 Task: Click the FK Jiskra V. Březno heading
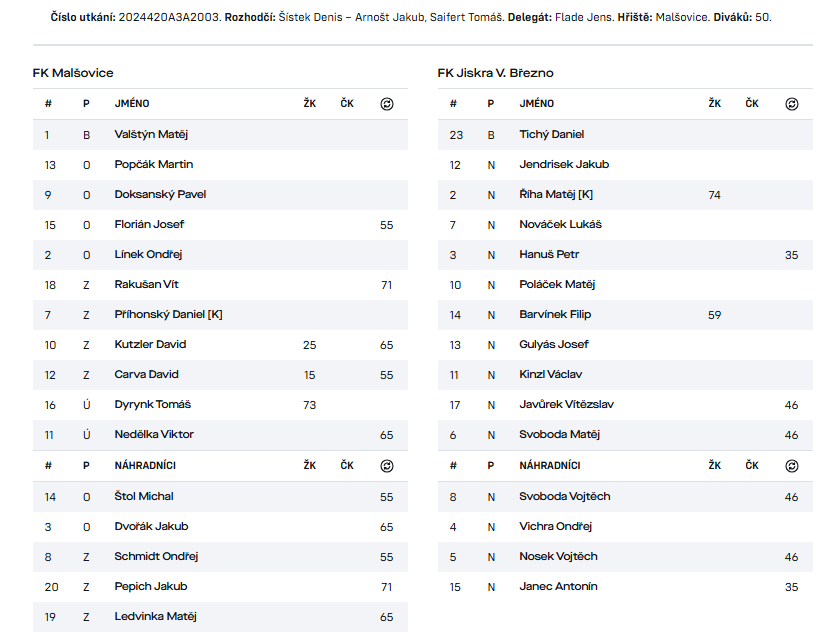tap(495, 73)
